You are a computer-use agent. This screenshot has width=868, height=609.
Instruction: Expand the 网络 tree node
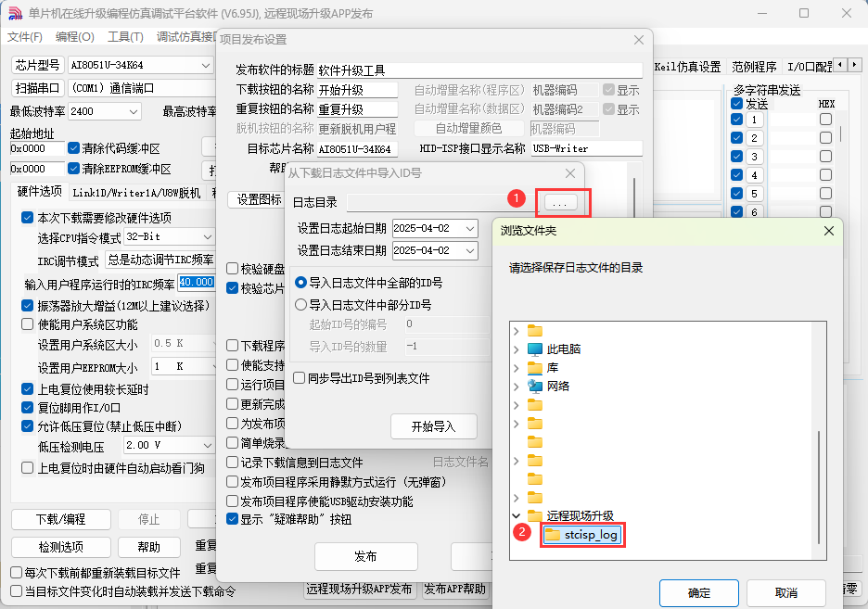pyautogui.click(x=516, y=387)
